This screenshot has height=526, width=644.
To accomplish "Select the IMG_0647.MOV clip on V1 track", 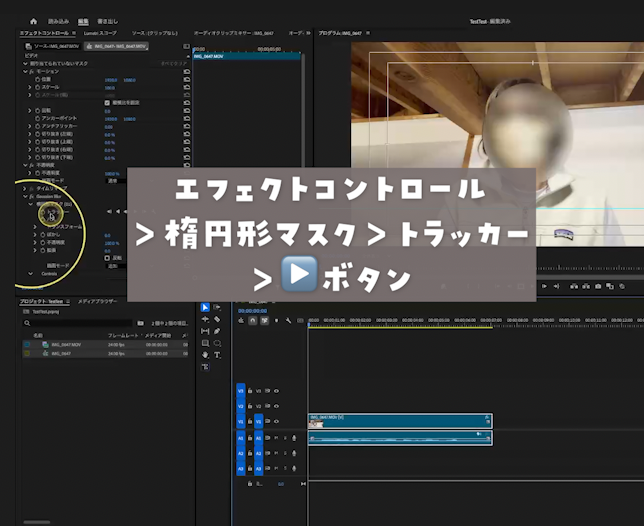I will (400, 421).
